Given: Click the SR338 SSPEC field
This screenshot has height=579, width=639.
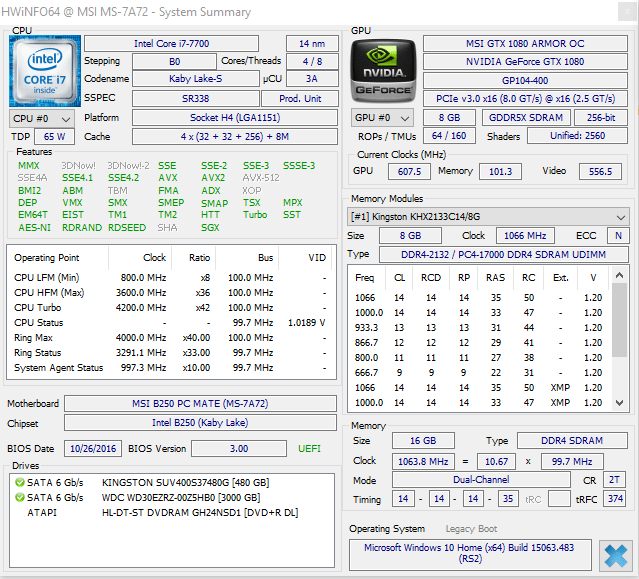Looking at the screenshot, I should click(196, 99).
